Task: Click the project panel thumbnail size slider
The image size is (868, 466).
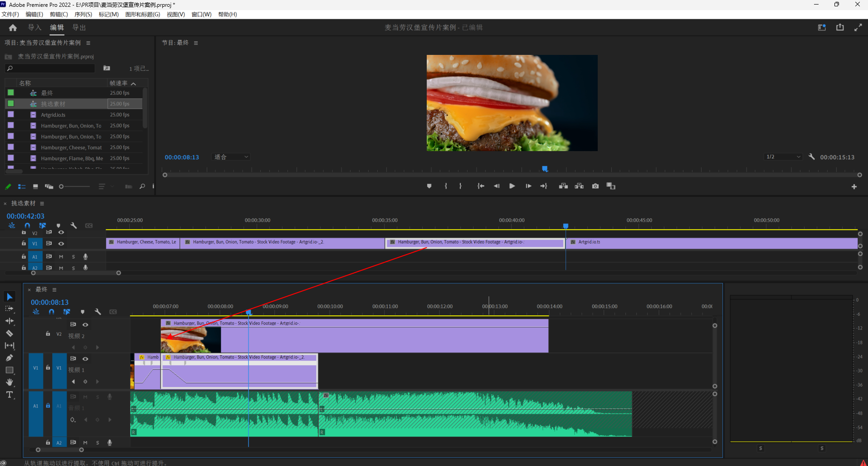Action: coord(75,186)
